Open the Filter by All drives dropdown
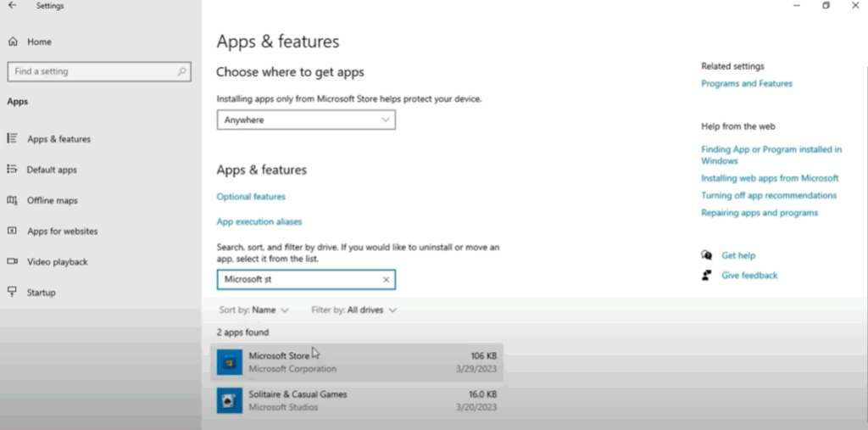Viewport: 868px width, 430px height. pos(353,310)
